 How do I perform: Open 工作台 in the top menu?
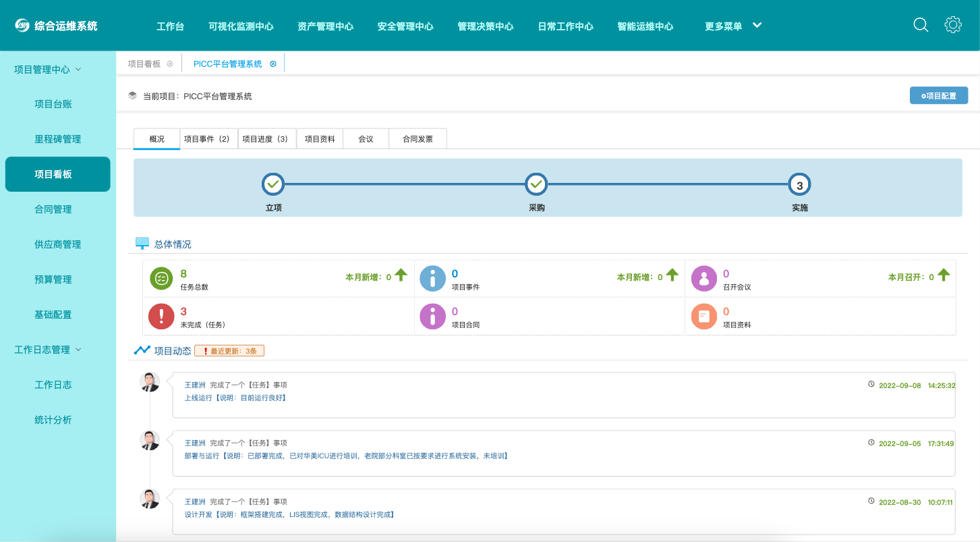(x=171, y=26)
